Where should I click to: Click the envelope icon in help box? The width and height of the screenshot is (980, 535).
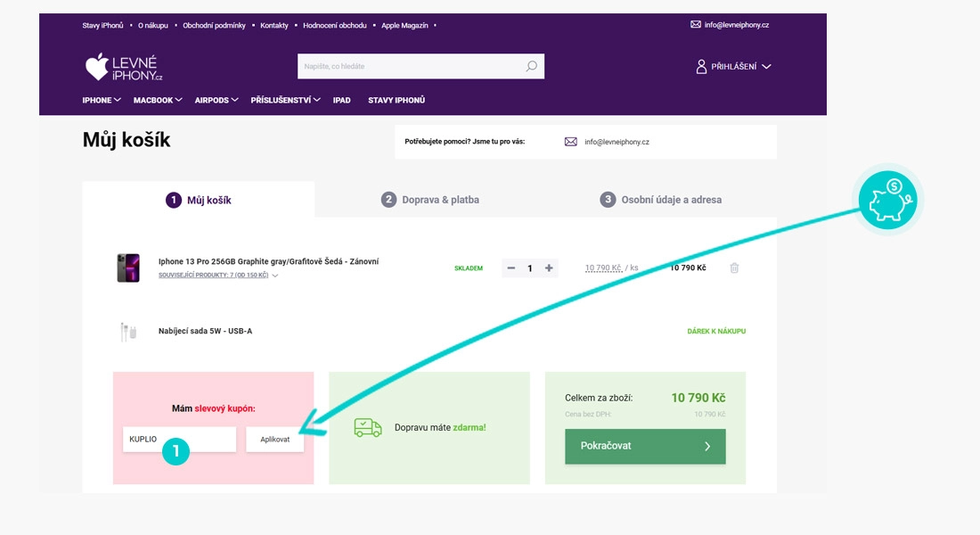click(570, 142)
